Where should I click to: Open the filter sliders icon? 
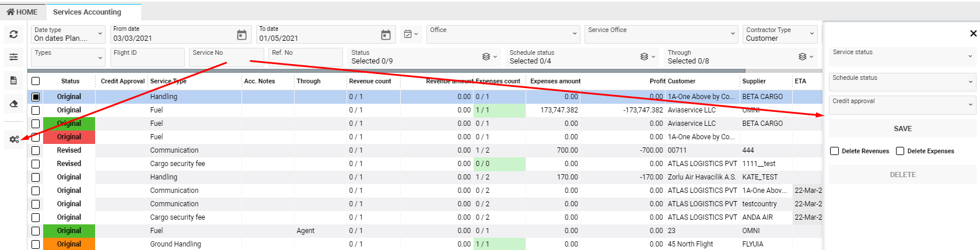[14, 57]
